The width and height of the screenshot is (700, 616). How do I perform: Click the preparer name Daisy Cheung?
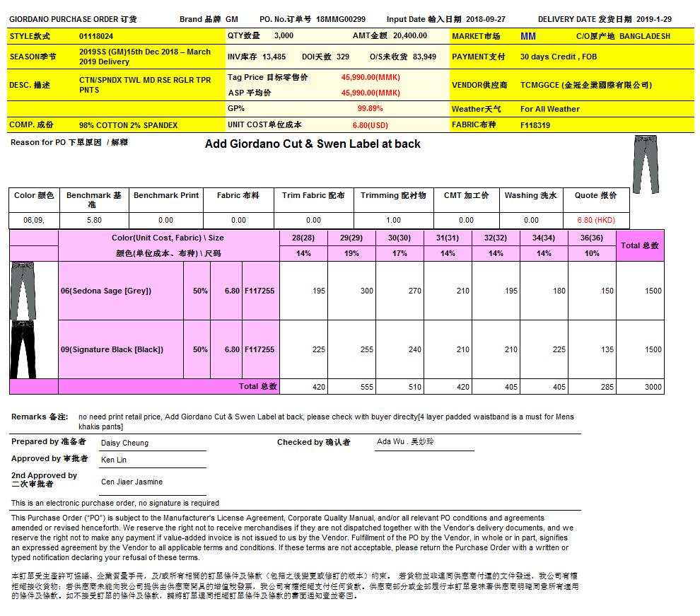(x=125, y=443)
